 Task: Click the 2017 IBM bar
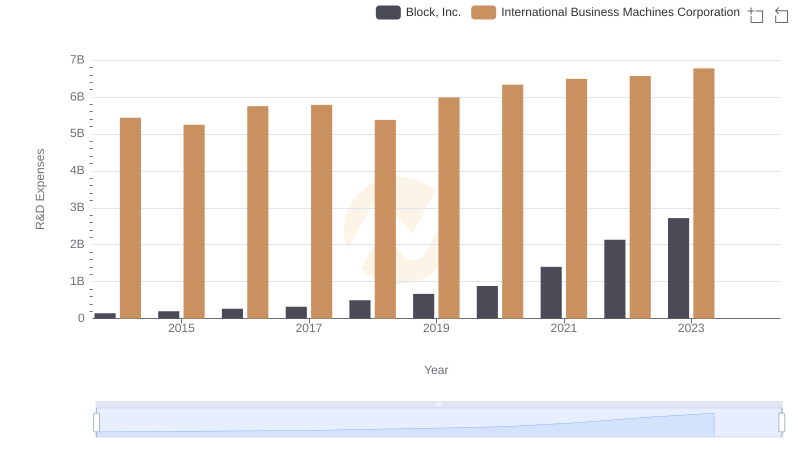click(x=321, y=212)
